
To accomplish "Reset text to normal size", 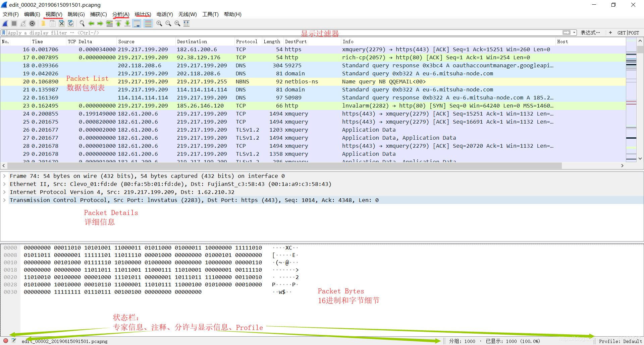I will pyautogui.click(x=177, y=23).
